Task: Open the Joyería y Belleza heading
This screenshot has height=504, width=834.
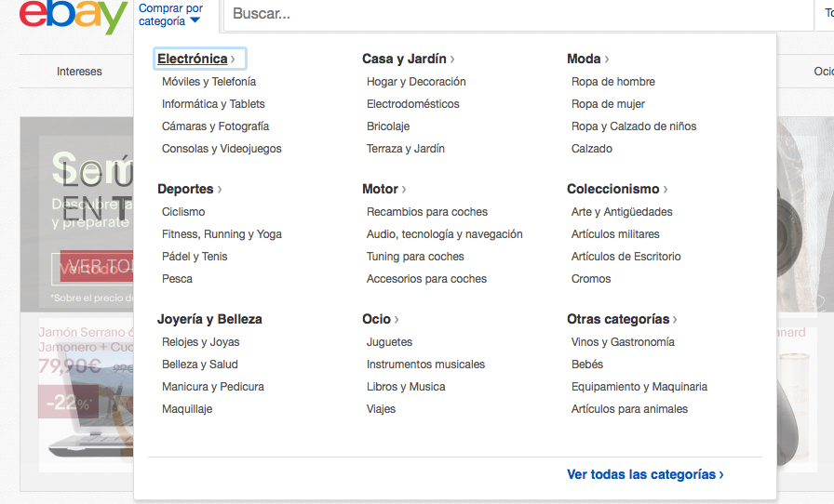Action: [209, 319]
